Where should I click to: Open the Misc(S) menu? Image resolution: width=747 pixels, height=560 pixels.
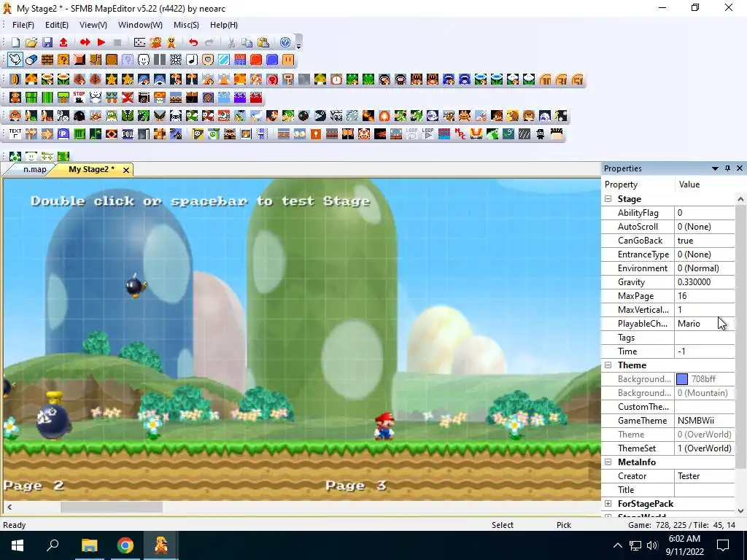(186, 25)
